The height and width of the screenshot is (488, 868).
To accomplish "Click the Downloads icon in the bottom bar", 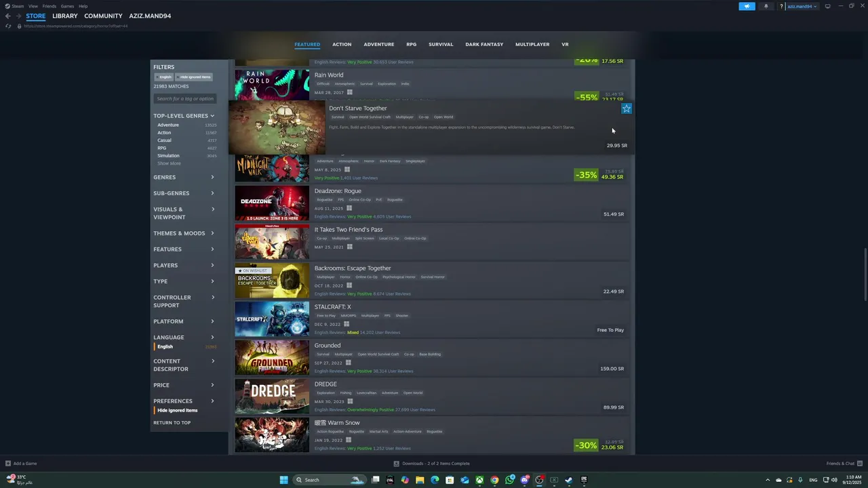I will tap(397, 464).
